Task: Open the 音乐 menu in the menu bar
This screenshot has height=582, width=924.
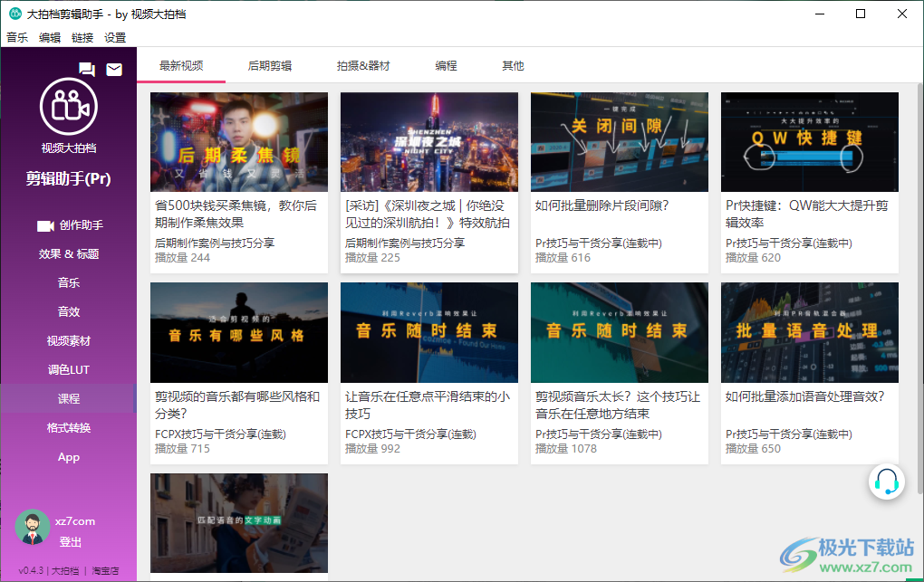Action: pyautogui.click(x=17, y=38)
